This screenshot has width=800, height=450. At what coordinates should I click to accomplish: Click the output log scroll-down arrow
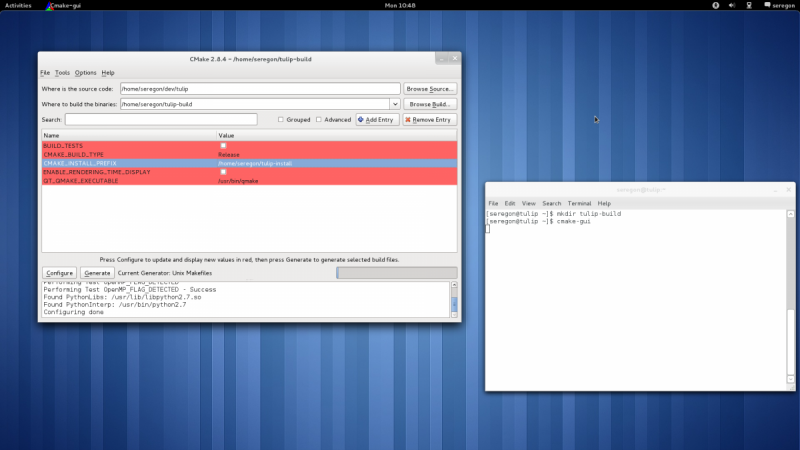point(454,315)
